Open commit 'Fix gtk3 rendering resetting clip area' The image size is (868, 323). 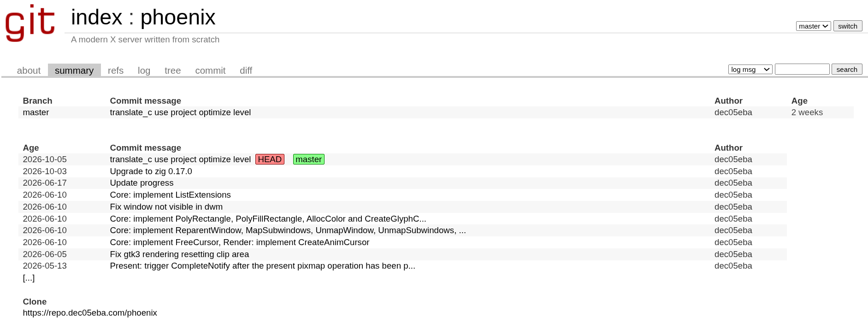coord(179,254)
